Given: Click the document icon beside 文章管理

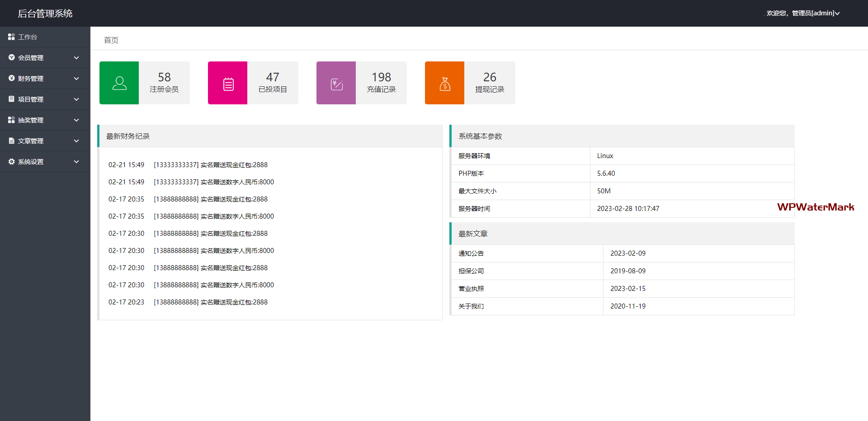Looking at the screenshot, I should click(x=11, y=141).
